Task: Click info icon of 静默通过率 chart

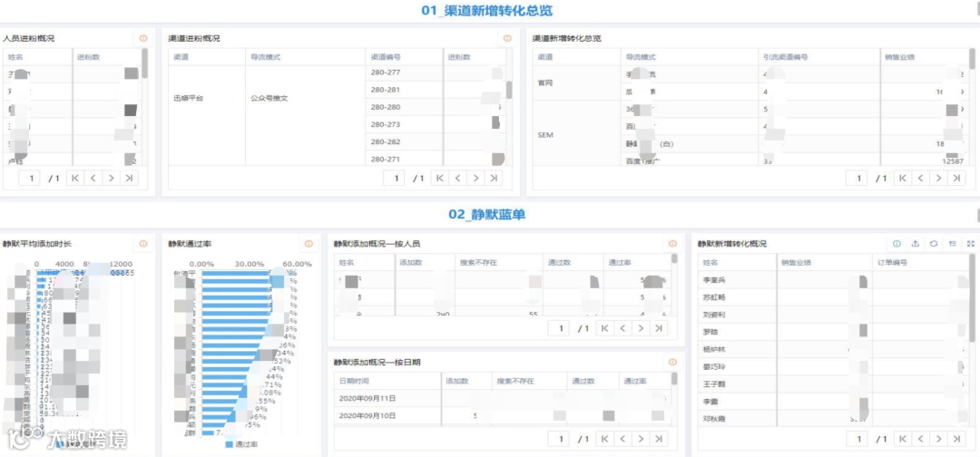Action: click(309, 244)
